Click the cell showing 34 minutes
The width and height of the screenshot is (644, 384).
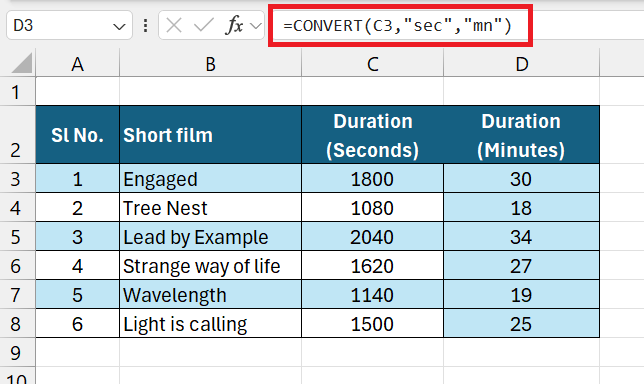[522, 237]
